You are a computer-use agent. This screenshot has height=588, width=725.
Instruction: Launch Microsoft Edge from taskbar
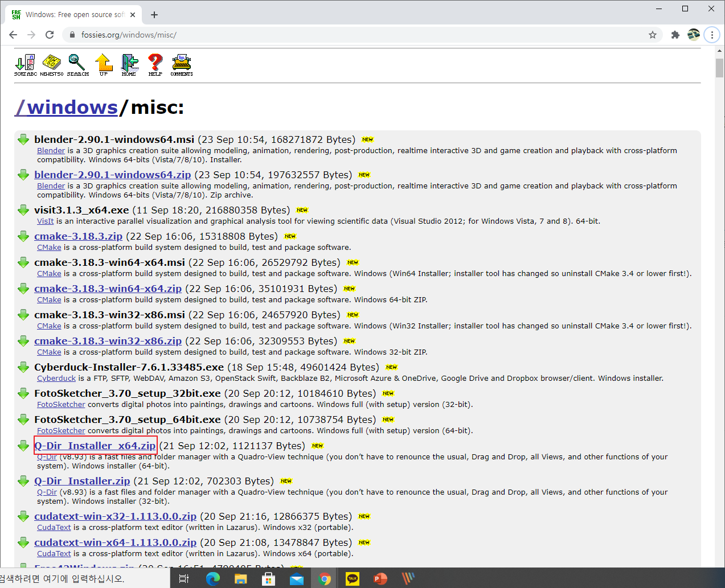[212, 579]
